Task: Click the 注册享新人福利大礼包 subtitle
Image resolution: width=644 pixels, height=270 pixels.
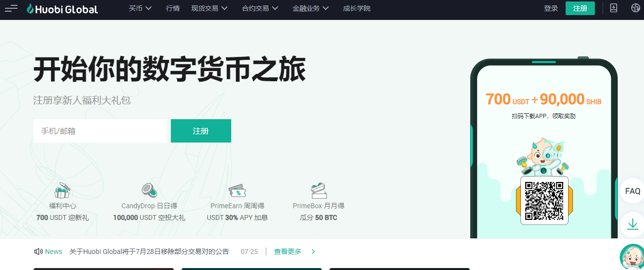Action: pos(82,100)
